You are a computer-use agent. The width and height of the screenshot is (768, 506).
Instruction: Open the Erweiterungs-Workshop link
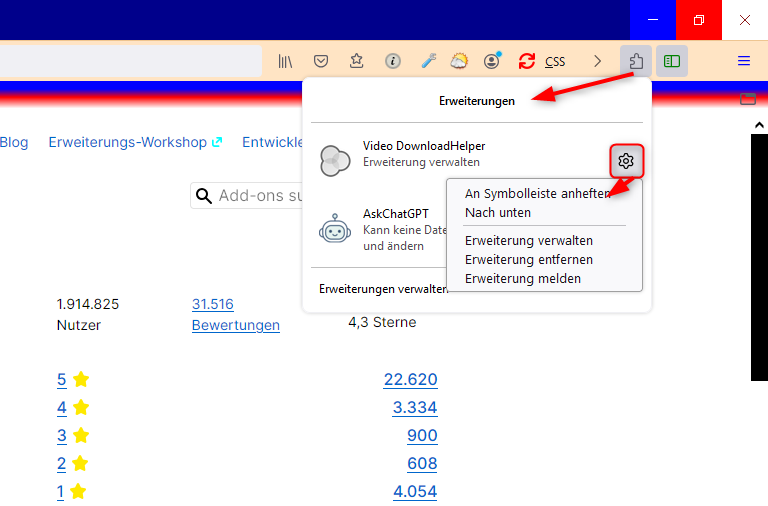pos(135,142)
